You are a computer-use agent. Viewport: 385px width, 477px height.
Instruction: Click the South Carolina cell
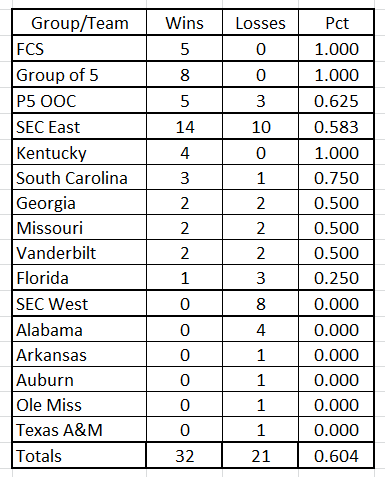(x=79, y=177)
